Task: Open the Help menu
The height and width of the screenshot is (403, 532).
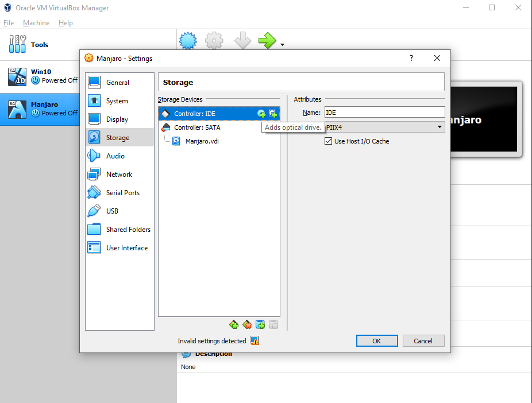Action: point(65,23)
